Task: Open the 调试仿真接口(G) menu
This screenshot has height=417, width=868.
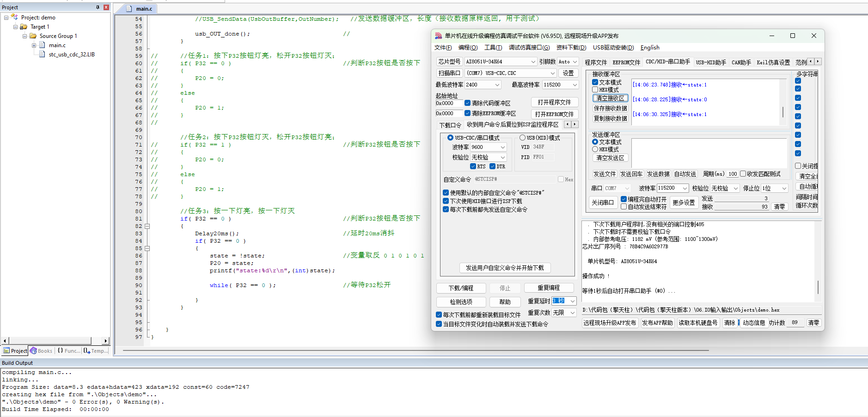Action: [529, 48]
